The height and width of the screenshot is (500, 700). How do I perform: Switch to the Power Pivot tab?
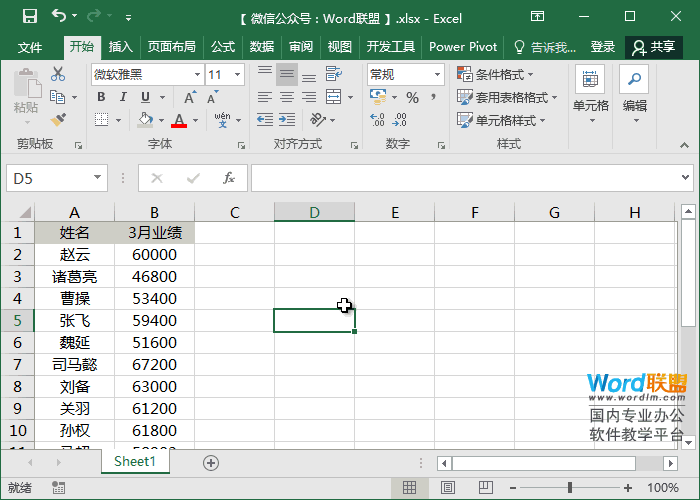pyautogui.click(x=463, y=47)
